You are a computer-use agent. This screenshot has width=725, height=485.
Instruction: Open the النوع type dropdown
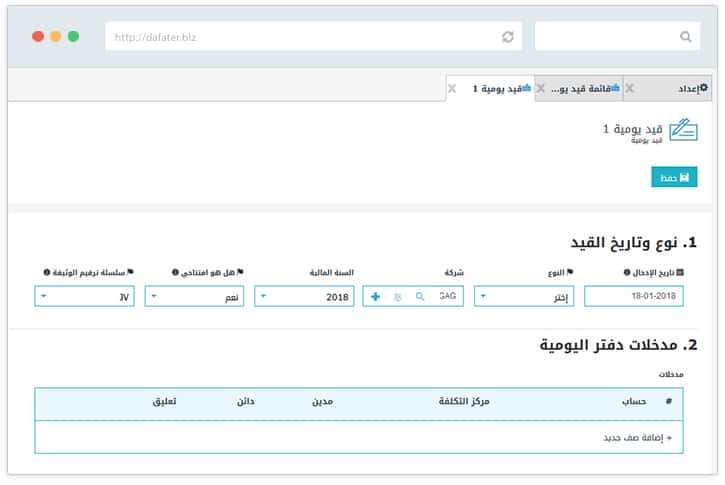click(x=524, y=297)
